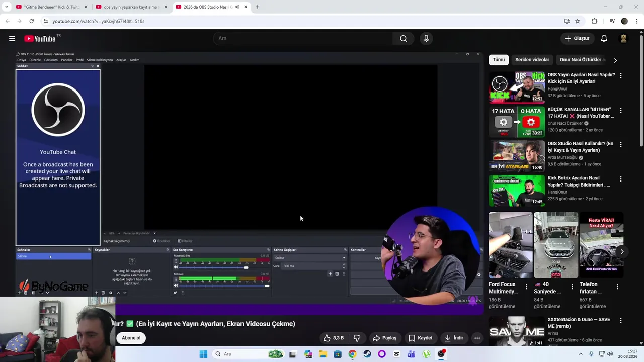Add a source with OBS Kaynaklar plus icon
The height and width of the screenshot is (362, 644).
pyautogui.click(x=97, y=293)
